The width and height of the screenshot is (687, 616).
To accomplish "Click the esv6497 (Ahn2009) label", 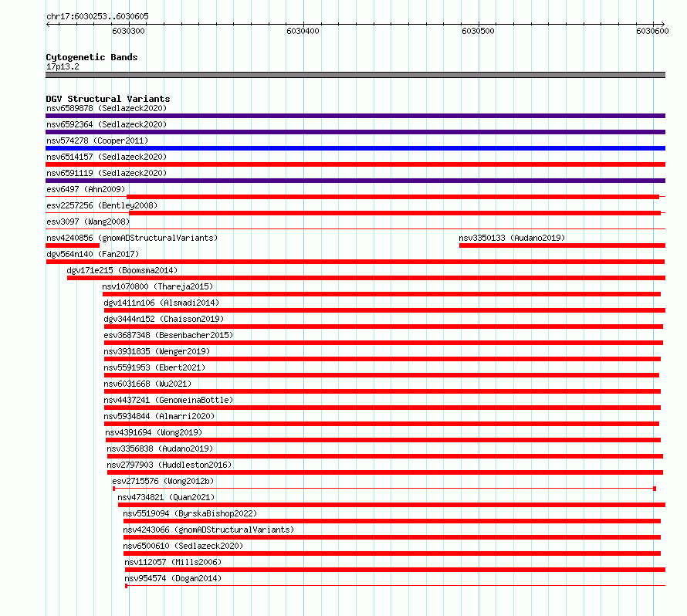I will pos(86,189).
